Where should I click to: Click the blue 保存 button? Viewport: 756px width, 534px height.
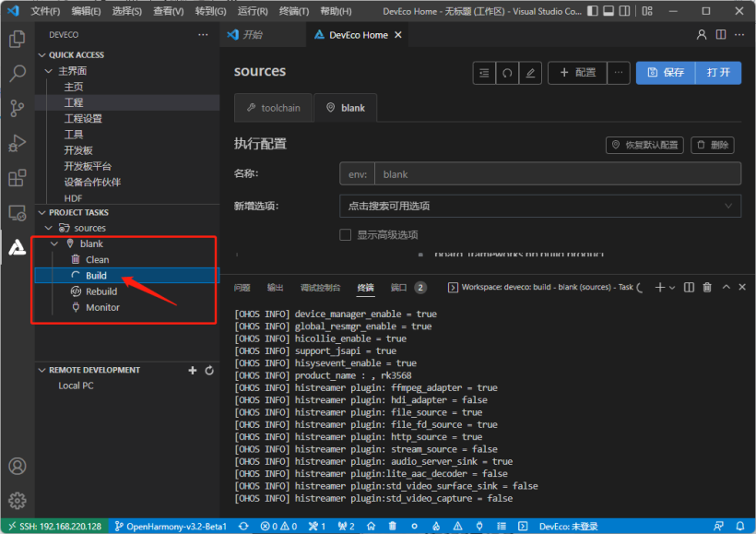[x=666, y=73]
